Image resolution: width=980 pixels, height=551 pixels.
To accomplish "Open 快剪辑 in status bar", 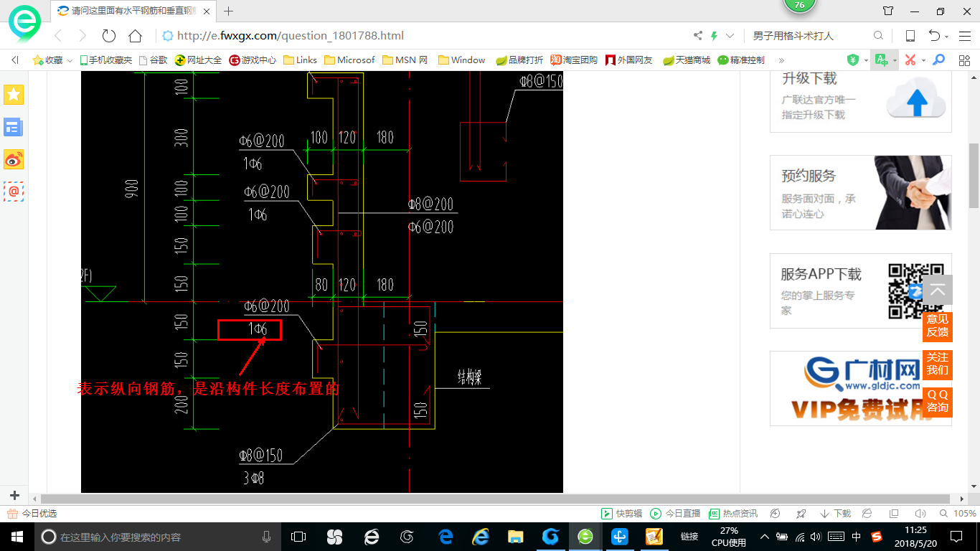I will pyautogui.click(x=621, y=514).
